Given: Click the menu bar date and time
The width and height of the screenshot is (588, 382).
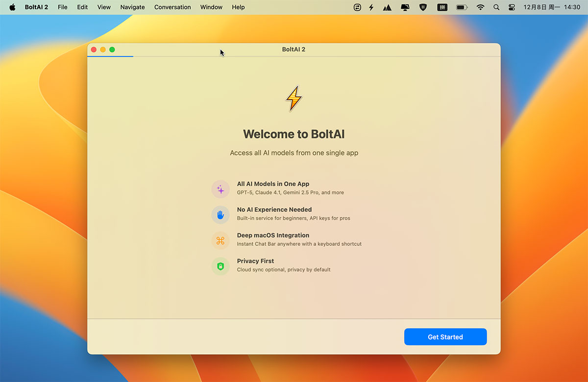Looking at the screenshot, I should pos(552,7).
